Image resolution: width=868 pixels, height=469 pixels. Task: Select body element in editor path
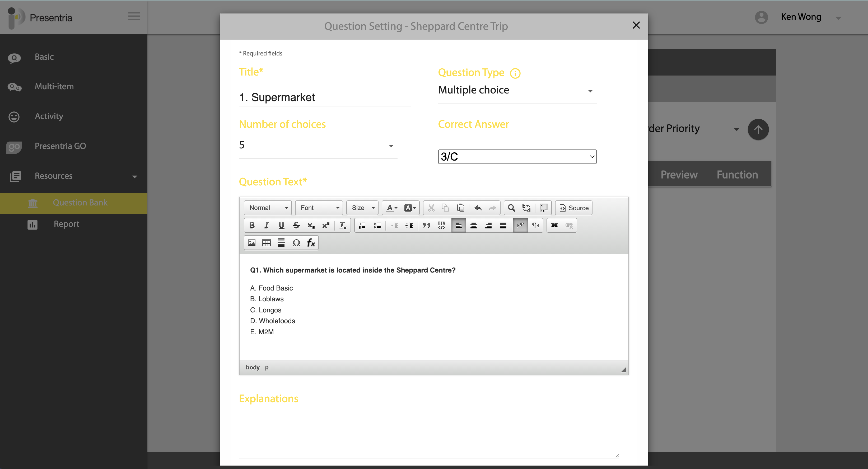(253, 367)
